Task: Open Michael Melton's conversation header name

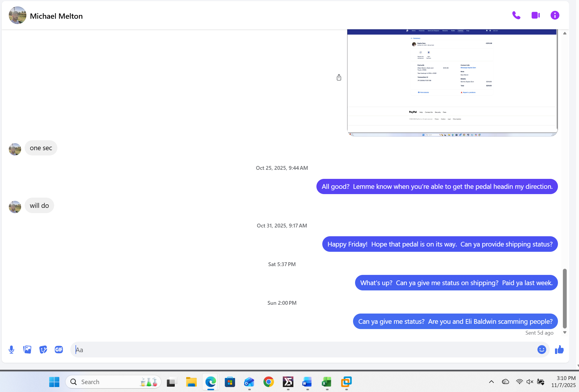Action: 56,16
